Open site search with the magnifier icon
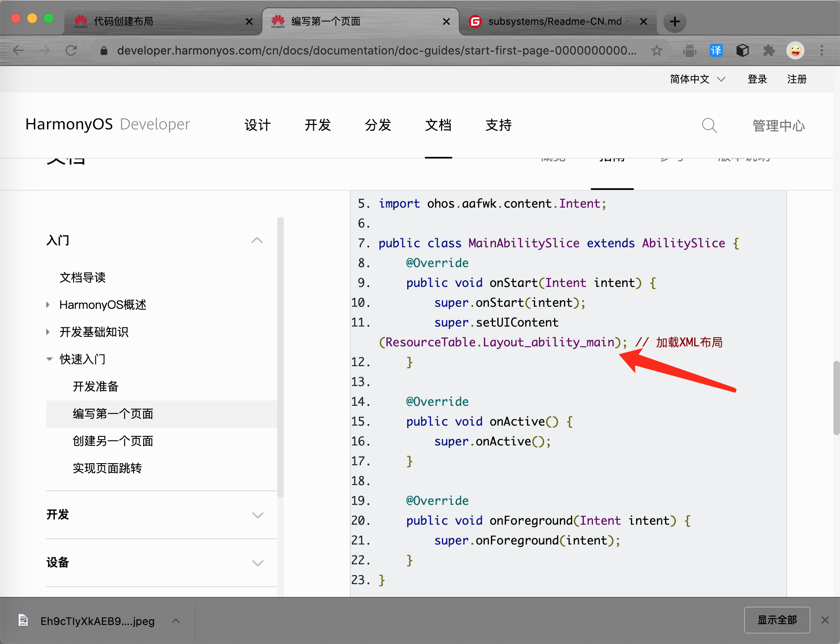Image resolution: width=840 pixels, height=644 pixels. tap(710, 125)
